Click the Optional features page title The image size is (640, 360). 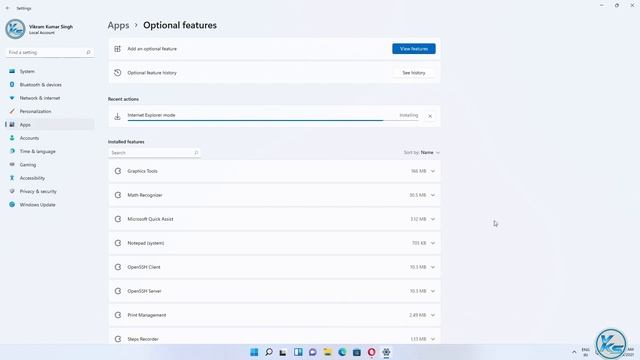[x=180, y=25]
